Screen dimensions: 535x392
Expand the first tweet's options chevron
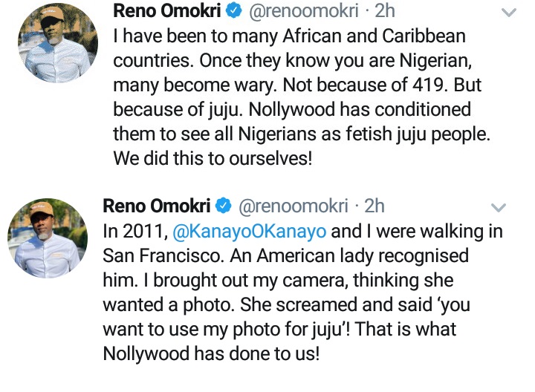tap(509, 13)
